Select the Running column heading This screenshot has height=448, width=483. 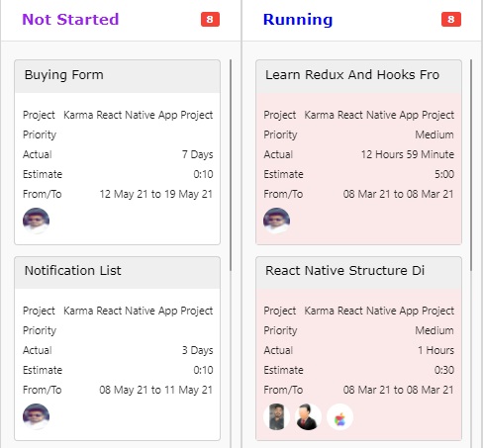click(298, 20)
